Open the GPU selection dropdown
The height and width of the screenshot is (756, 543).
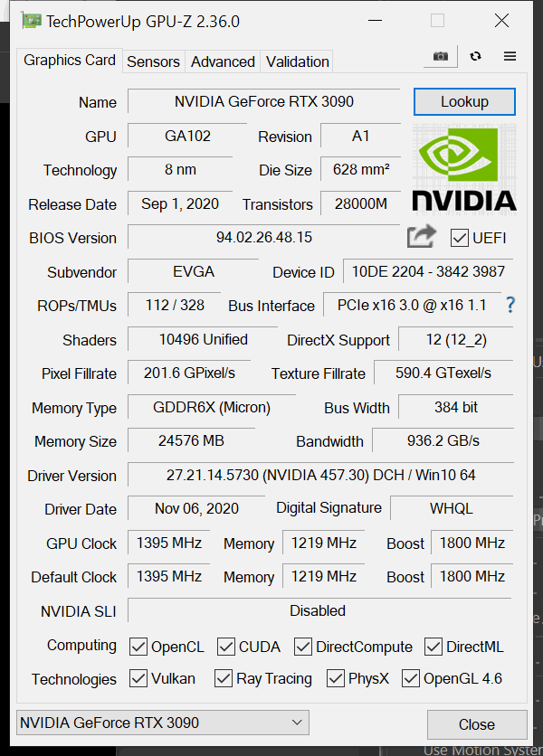pos(163,723)
